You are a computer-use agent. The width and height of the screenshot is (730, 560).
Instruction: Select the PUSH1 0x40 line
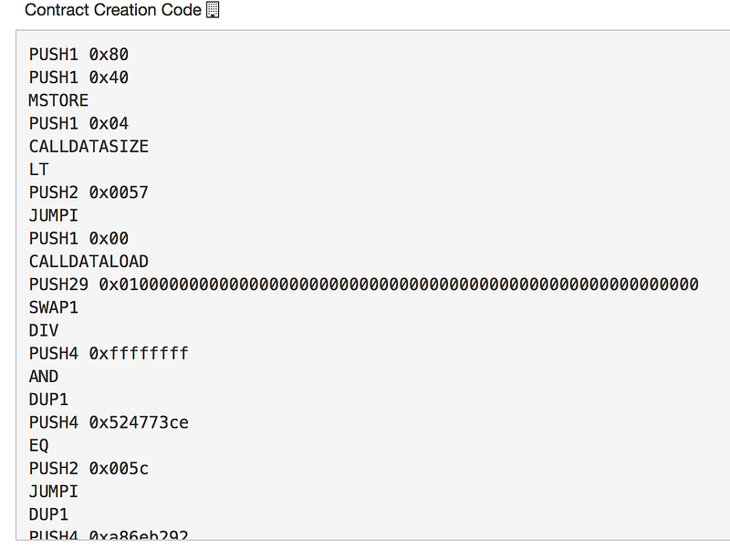coord(78,78)
